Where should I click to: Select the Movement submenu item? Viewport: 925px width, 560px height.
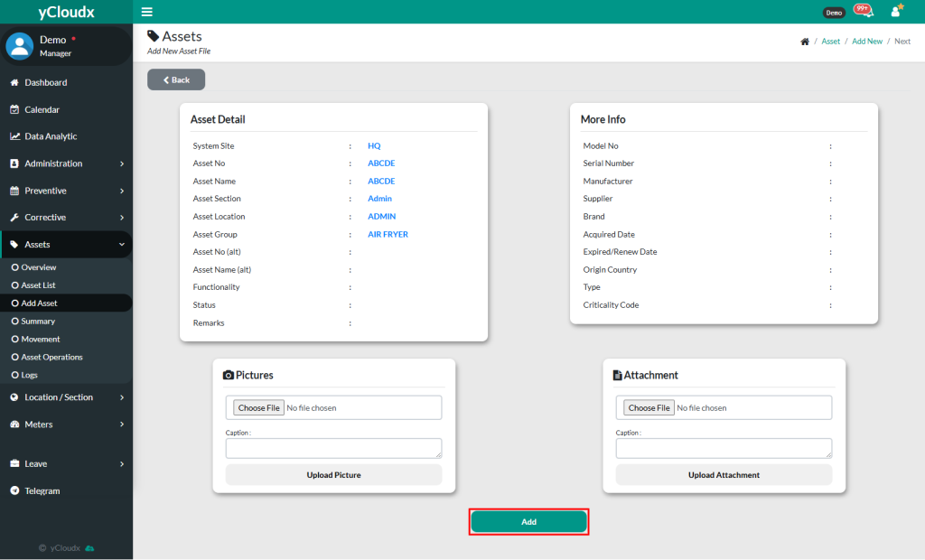tap(41, 340)
